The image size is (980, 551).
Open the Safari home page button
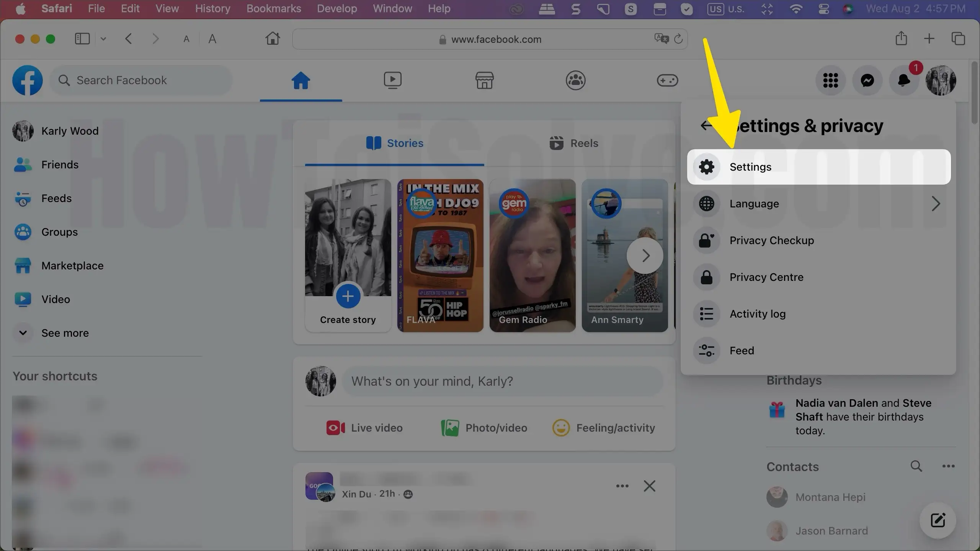pos(273,39)
